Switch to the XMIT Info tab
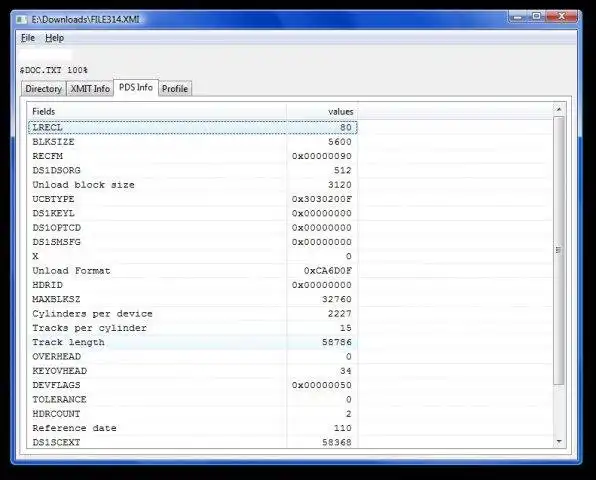The image size is (596, 480). (90, 89)
